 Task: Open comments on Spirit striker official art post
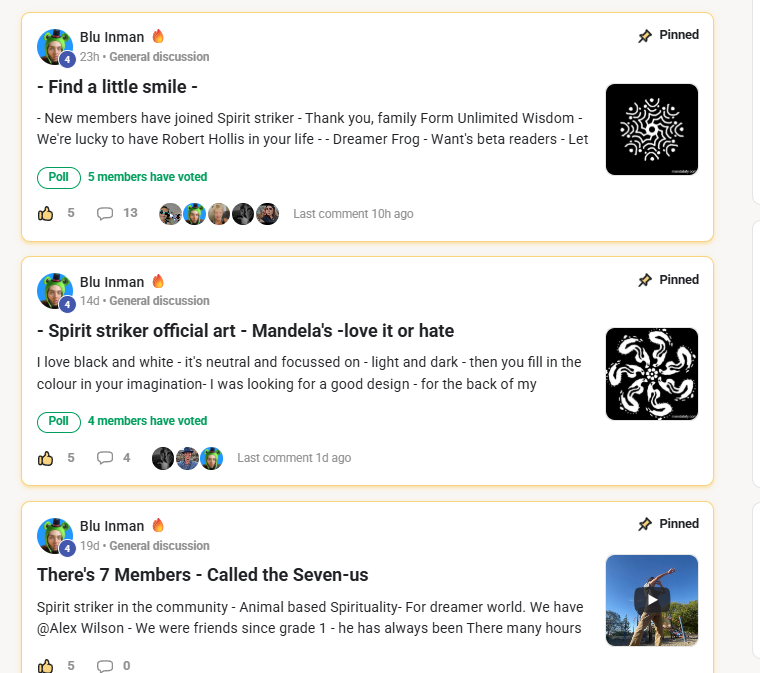tap(105, 458)
